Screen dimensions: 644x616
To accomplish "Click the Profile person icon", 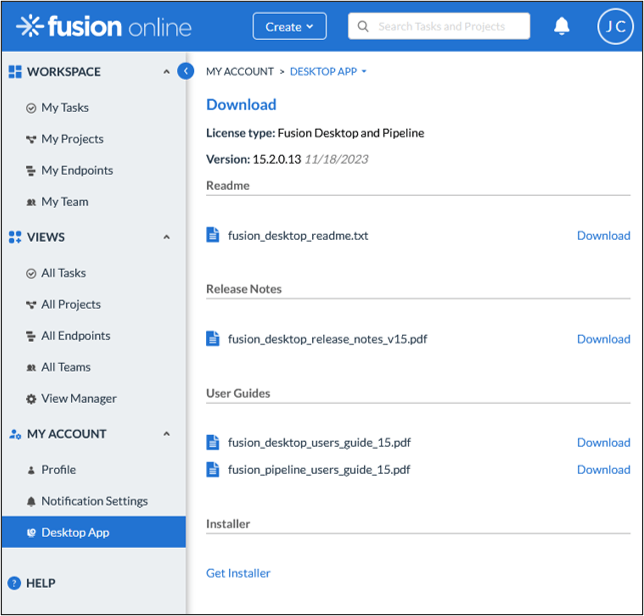I will pyautogui.click(x=31, y=470).
